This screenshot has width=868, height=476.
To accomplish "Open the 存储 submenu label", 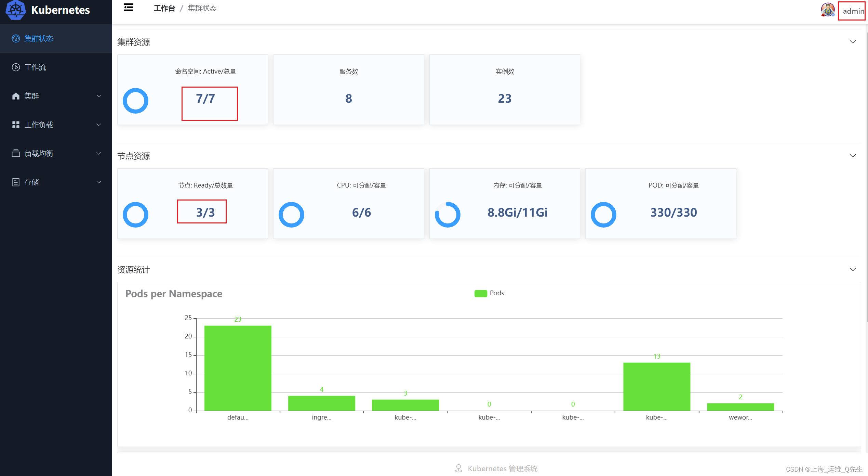I will pyautogui.click(x=32, y=182).
